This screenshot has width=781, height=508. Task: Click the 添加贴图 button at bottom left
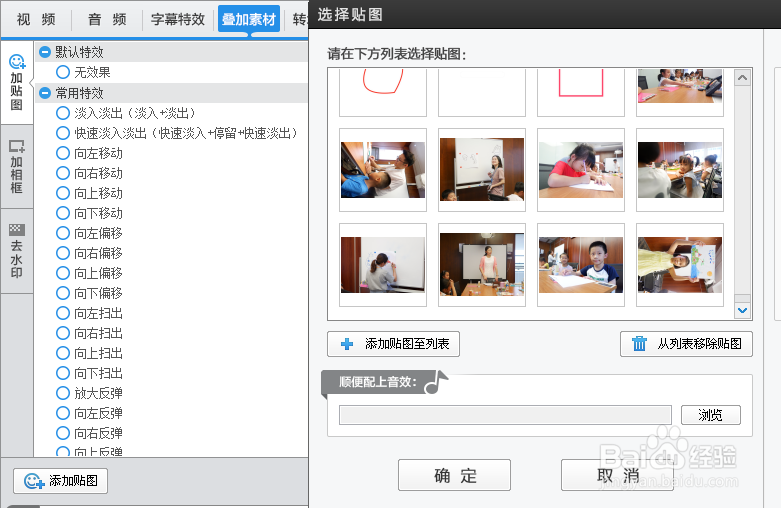pyautogui.click(x=60, y=481)
